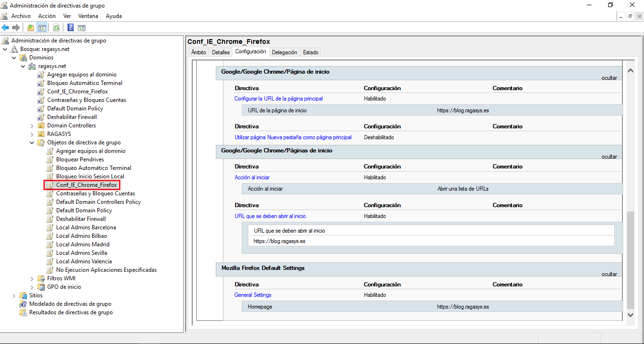644x344 pixels.
Task: Open the Acción menu
Action: [x=47, y=16]
